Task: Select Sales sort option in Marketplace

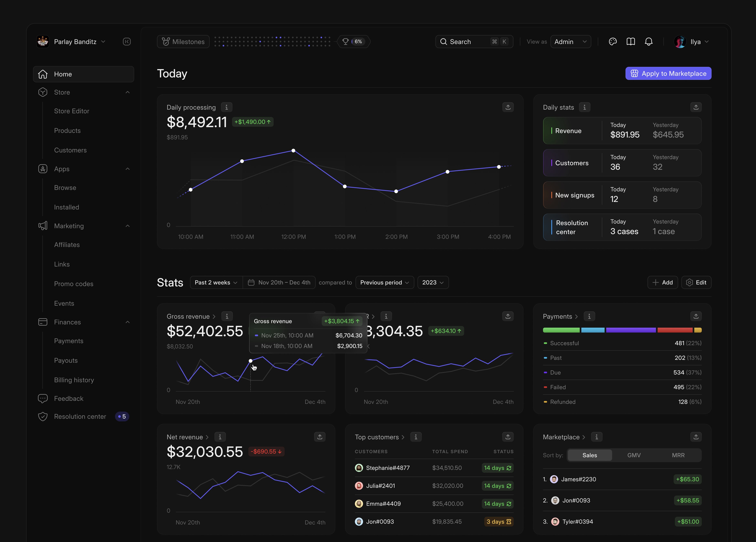Action: click(589, 455)
